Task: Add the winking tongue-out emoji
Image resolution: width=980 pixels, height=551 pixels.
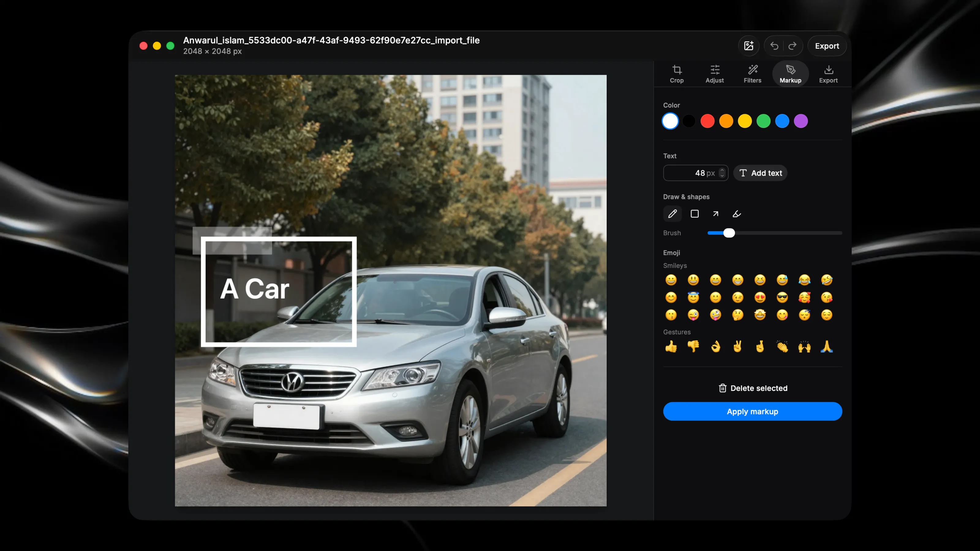Action: 693,315
